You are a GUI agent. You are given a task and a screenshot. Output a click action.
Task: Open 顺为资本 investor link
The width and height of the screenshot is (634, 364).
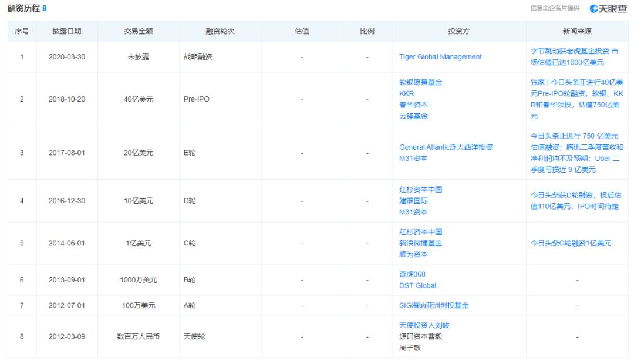tap(413, 254)
